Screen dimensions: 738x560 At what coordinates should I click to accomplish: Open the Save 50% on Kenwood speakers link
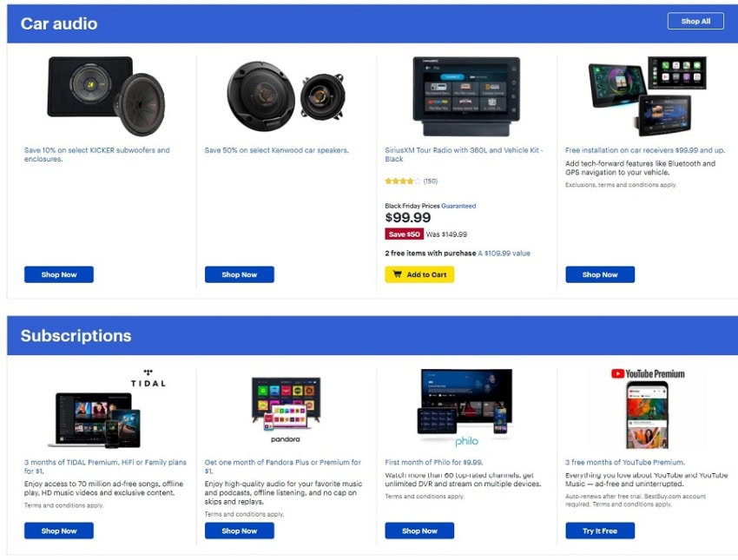[x=277, y=150]
